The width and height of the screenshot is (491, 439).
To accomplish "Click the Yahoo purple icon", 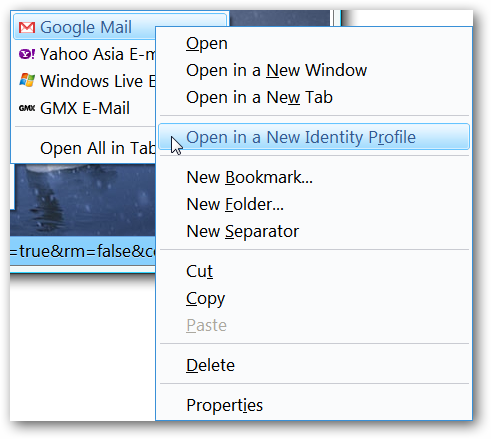I will tap(27, 54).
